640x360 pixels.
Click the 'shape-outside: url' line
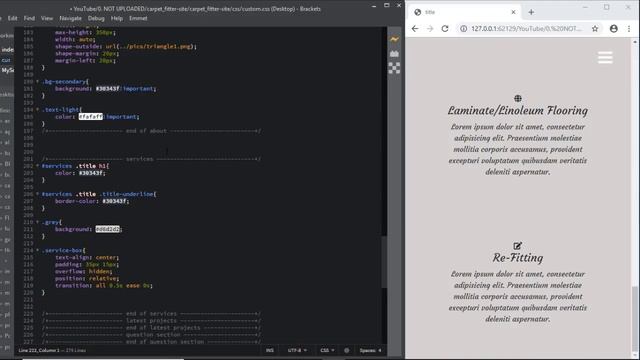pyautogui.click(x=126, y=47)
